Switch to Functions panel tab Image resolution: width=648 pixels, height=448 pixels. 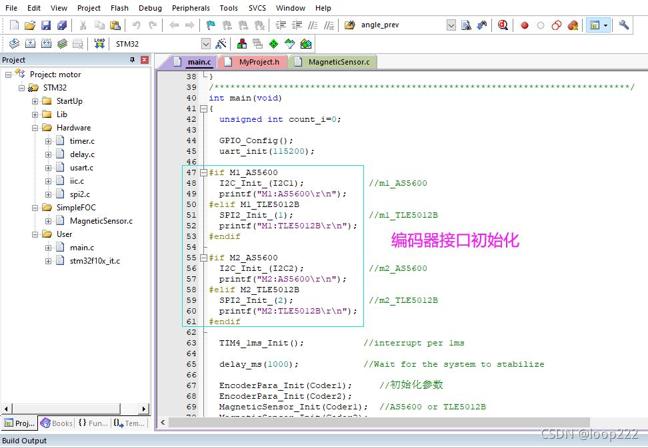point(93,423)
